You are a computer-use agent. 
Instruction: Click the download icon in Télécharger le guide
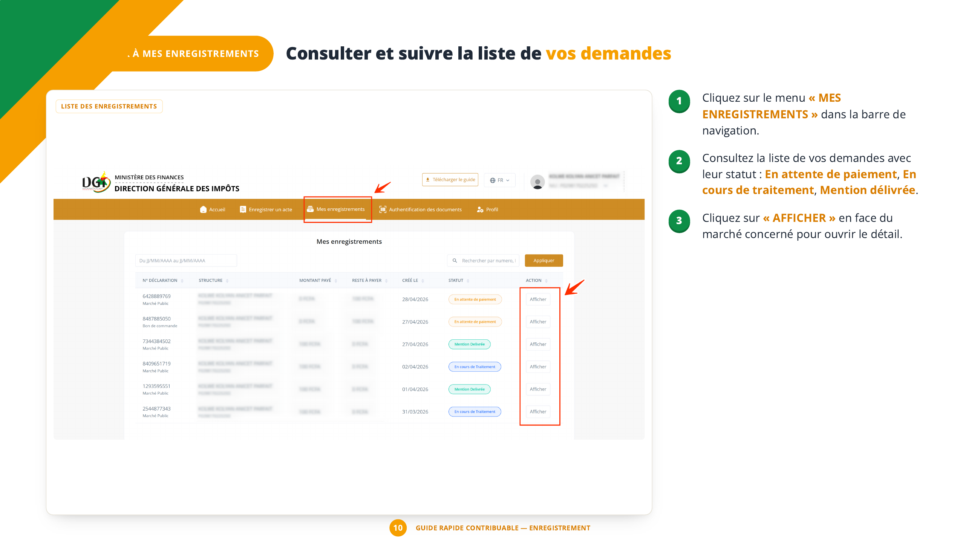427,180
